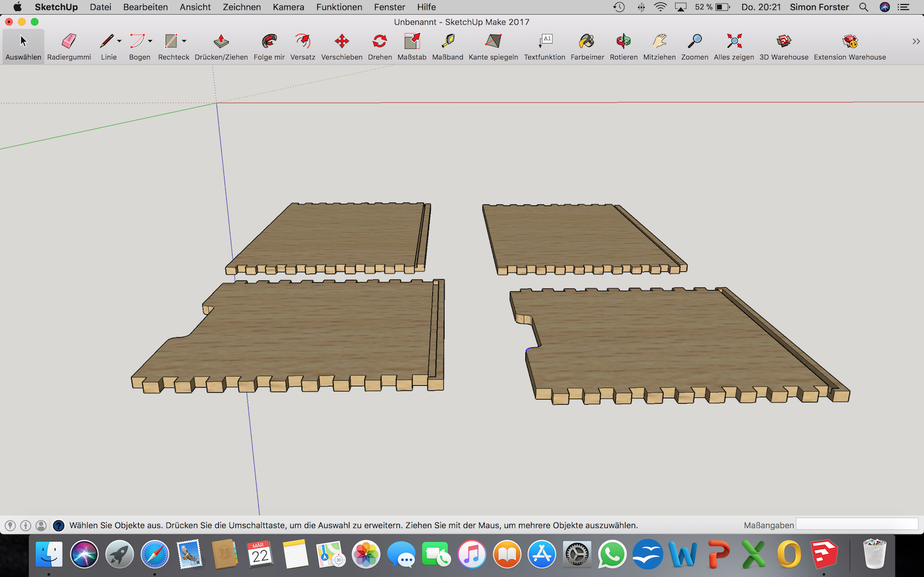
Task: Expand the Rechteck tool dropdown arrow
Action: pyautogui.click(x=184, y=41)
